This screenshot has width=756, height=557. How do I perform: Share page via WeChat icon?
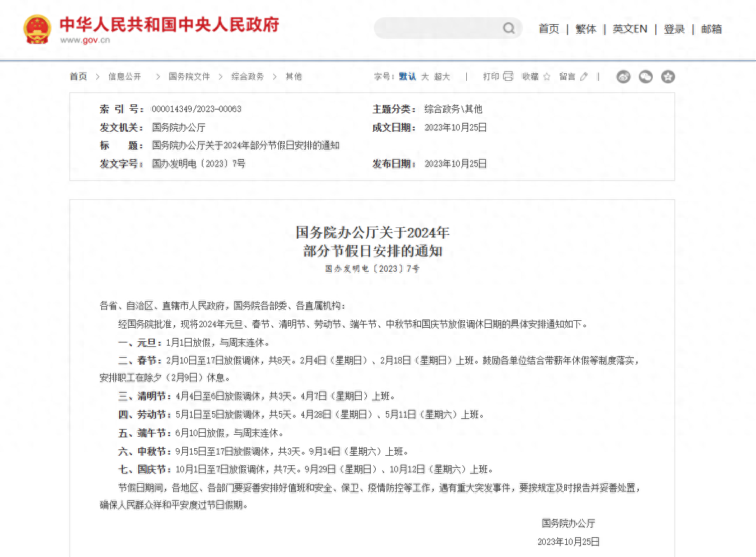pyautogui.click(x=645, y=77)
